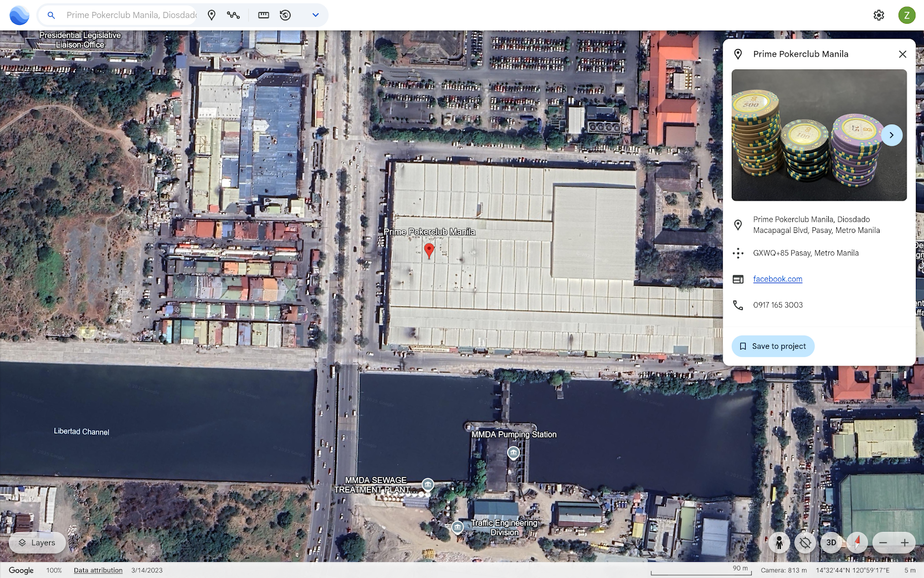Image resolution: width=924 pixels, height=578 pixels.
Task: Open the Google Earth logo menu
Action: click(x=19, y=15)
